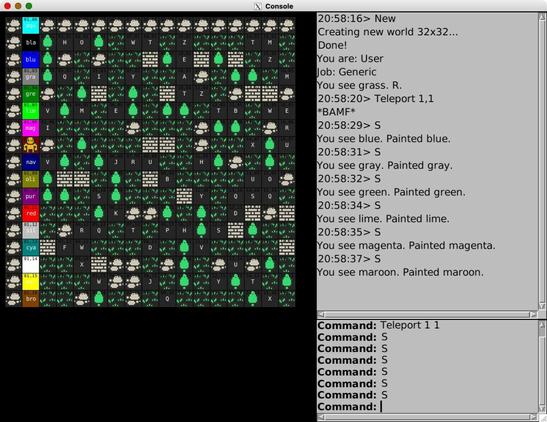Screen dimensions: 547x422
Task: Pick the navy 'nav' color swatch
Action: pyautogui.click(x=31, y=162)
